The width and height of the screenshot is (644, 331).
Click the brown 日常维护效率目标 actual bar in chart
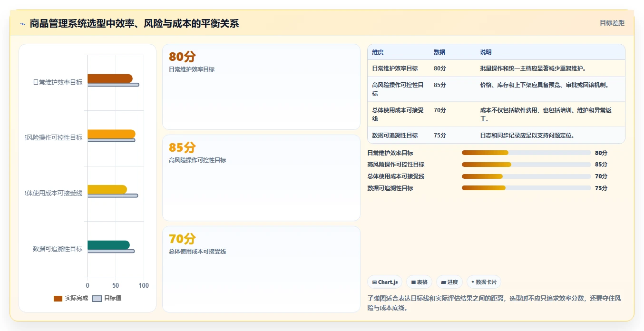pos(110,78)
